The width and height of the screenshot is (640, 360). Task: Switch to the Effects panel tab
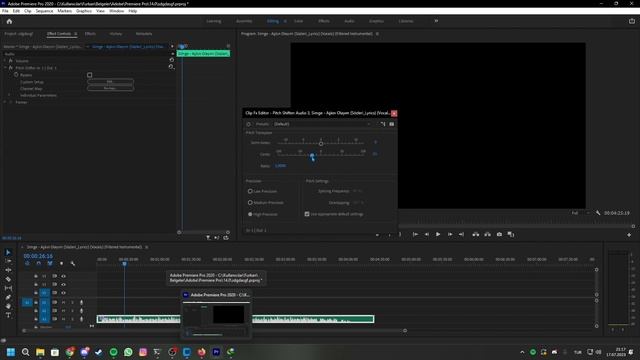pyautogui.click(x=90, y=34)
